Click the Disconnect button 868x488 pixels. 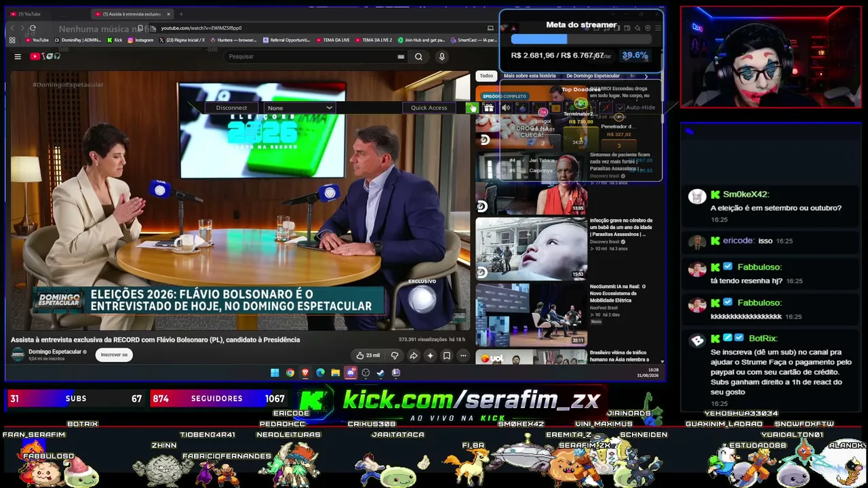click(x=231, y=108)
